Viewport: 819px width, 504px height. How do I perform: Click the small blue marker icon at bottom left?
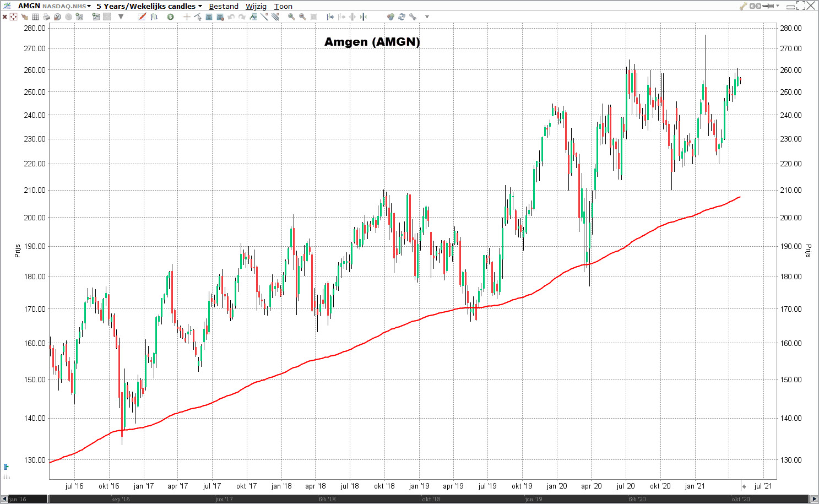[6, 467]
